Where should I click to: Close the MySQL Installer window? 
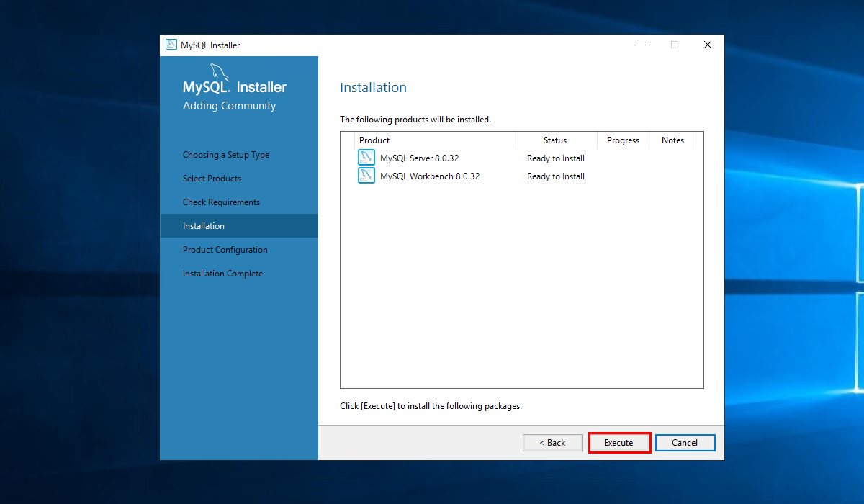point(708,45)
